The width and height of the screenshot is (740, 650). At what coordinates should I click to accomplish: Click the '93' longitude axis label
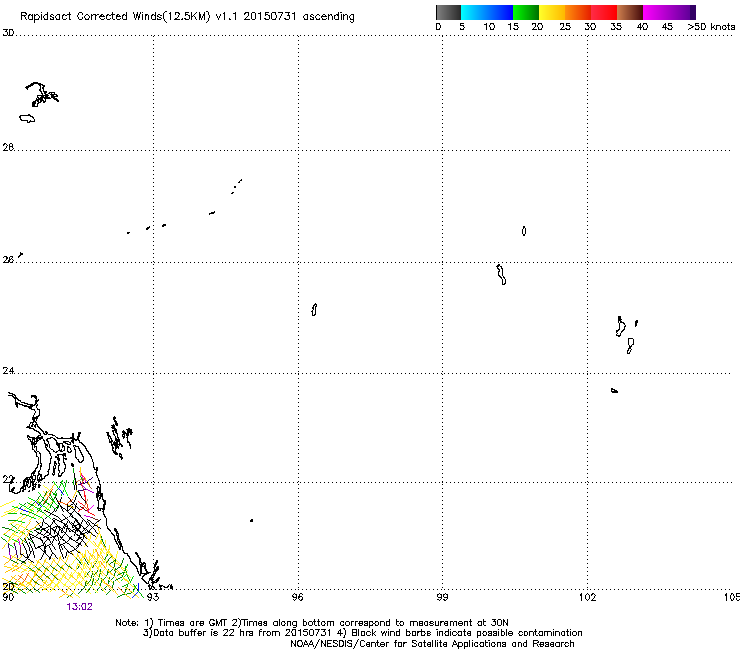click(153, 597)
